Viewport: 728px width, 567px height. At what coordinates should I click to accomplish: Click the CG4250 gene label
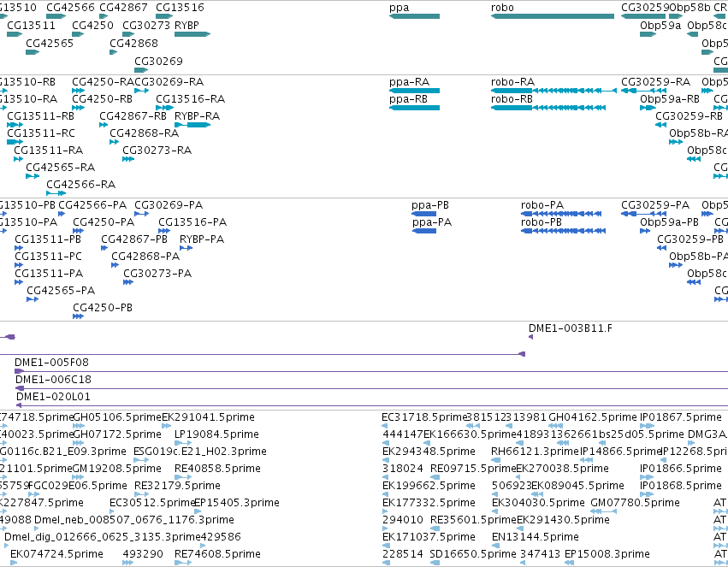(x=93, y=25)
